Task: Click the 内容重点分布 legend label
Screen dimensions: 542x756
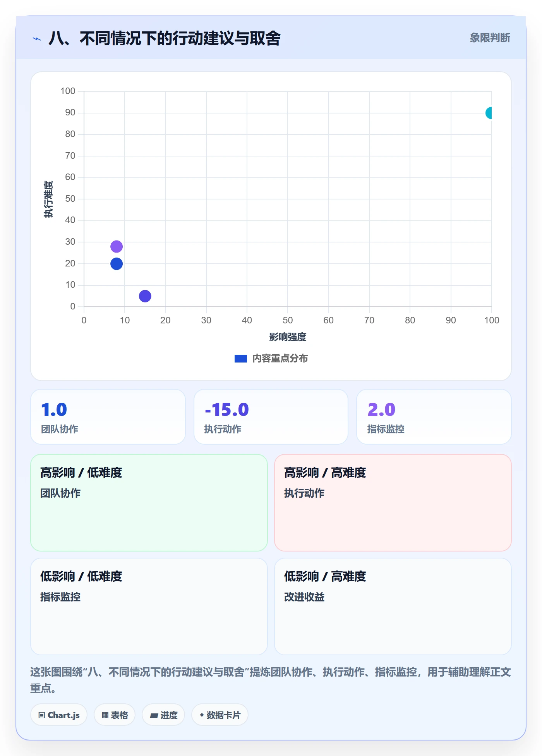Action: pos(280,359)
